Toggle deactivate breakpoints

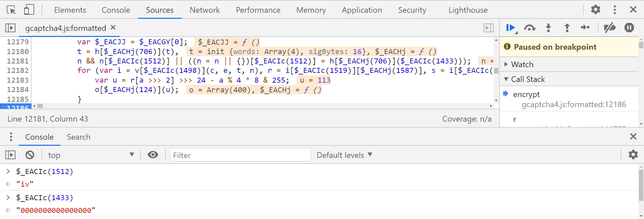[610, 28]
